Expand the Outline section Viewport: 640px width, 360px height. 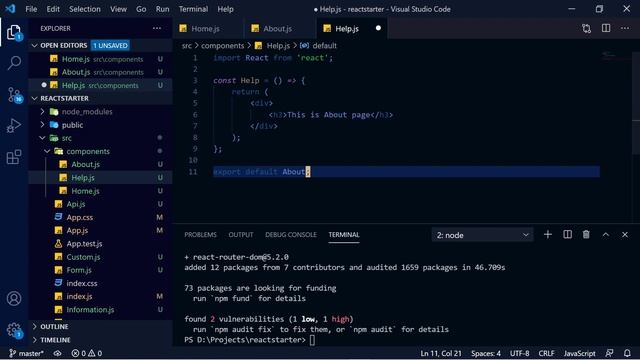35,327
